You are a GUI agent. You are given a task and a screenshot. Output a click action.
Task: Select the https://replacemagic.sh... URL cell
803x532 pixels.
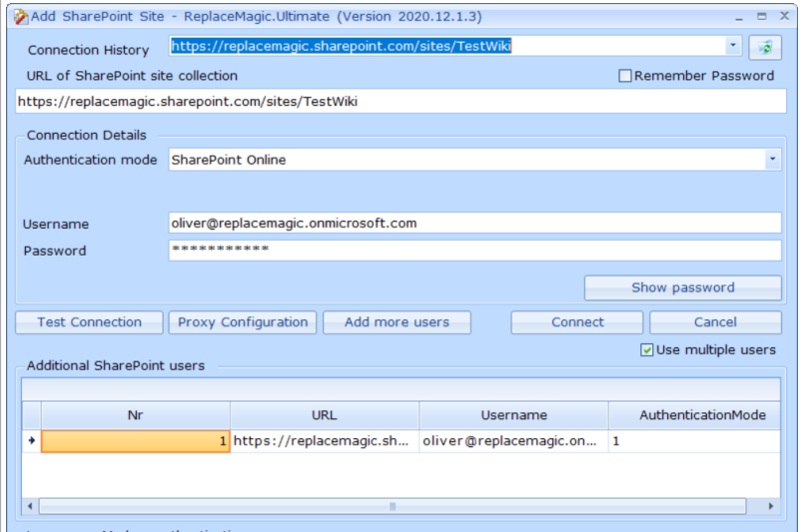tap(325, 441)
